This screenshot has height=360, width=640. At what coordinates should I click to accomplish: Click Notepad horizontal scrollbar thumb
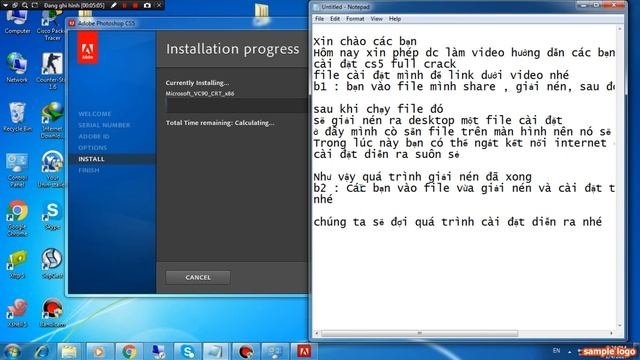pos(420,333)
